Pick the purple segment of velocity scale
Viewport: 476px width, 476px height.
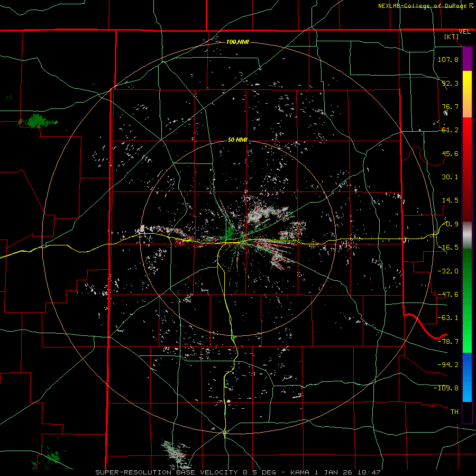pyautogui.click(x=467, y=59)
